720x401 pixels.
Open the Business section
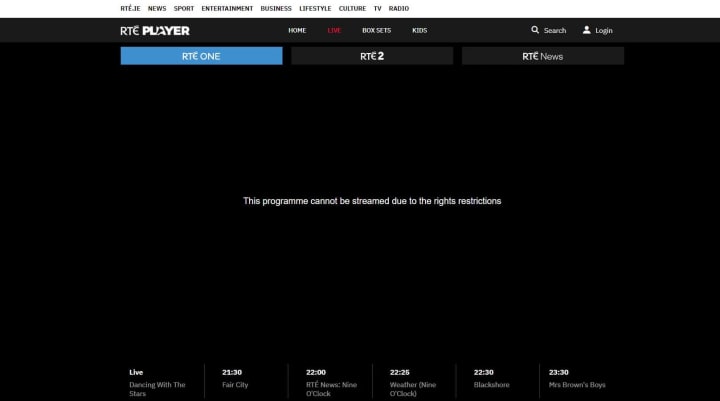(x=276, y=8)
